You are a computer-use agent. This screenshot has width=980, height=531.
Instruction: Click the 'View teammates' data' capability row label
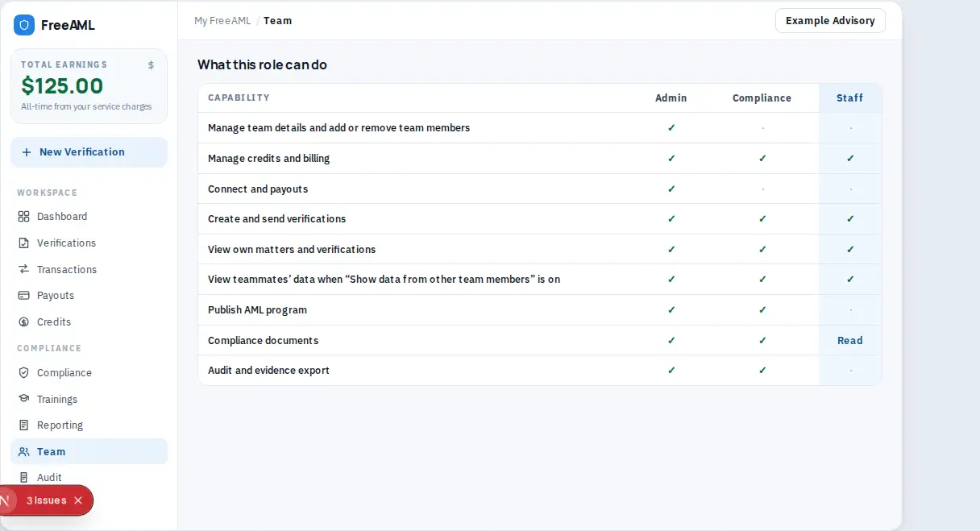(x=384, y=280)
